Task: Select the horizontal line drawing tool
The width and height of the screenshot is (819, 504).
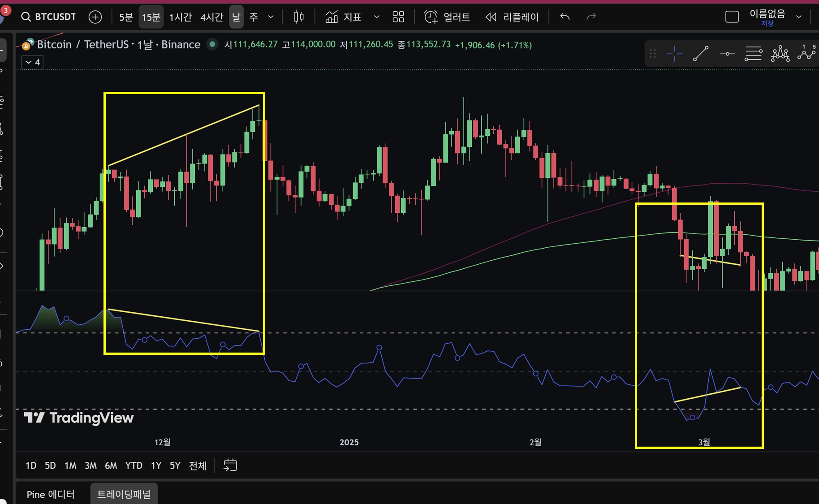Action: point(727,54)
